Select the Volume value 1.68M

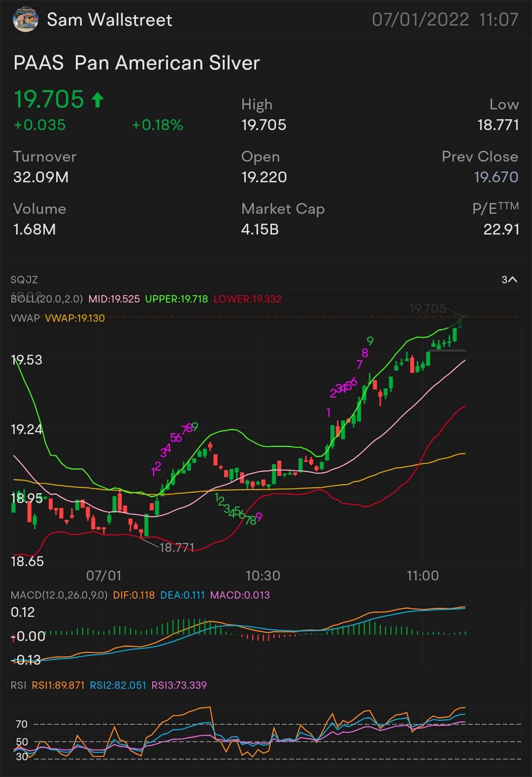tap(34, 229)
